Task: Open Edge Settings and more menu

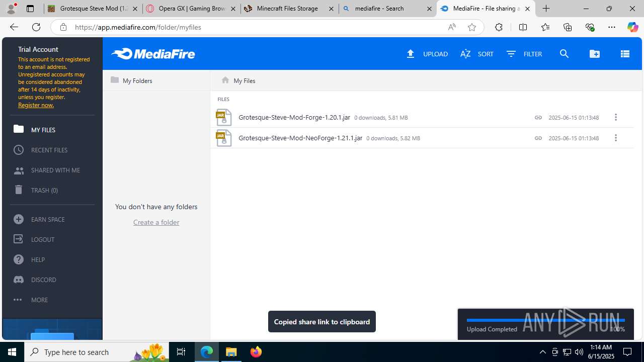Action: click(612, 27)
